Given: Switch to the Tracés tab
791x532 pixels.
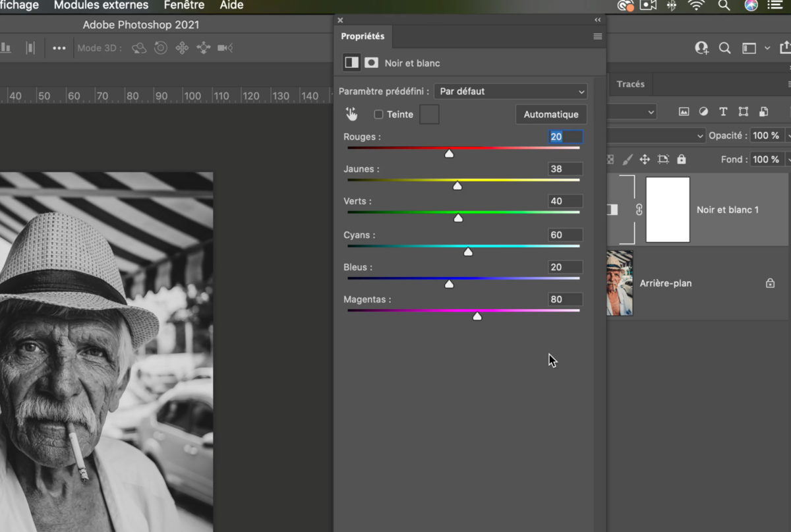Looking at the screenshot, I should 631,84.
